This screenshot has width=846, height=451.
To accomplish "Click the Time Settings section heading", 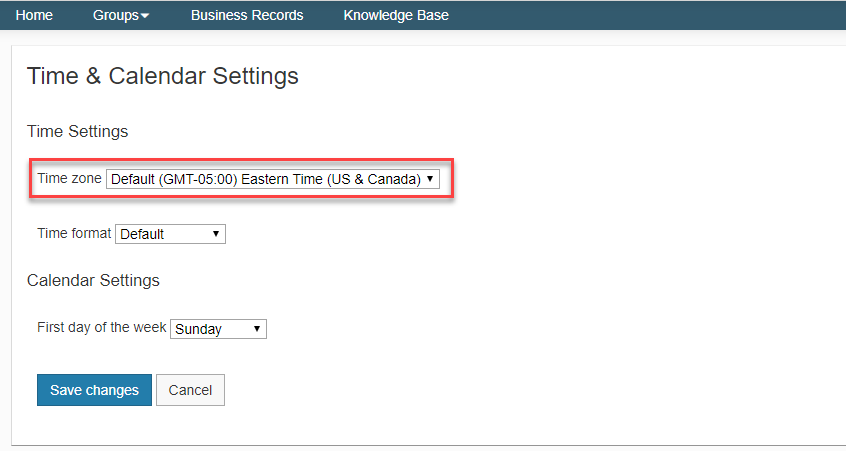I will point(78,131).
